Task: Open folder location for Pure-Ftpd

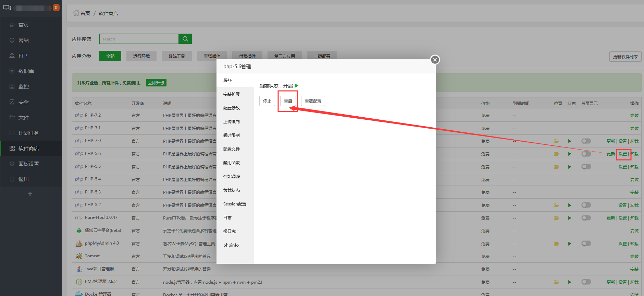Action: coord(556,218)
